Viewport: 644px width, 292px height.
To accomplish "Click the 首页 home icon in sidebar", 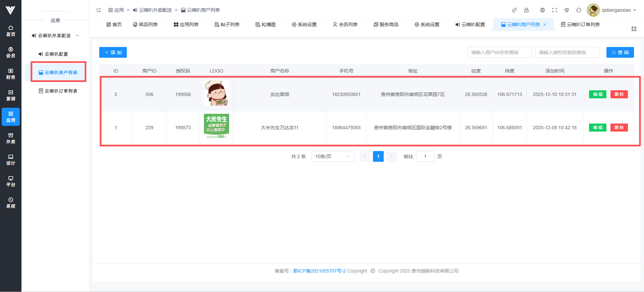I will [x=11, y=31].
